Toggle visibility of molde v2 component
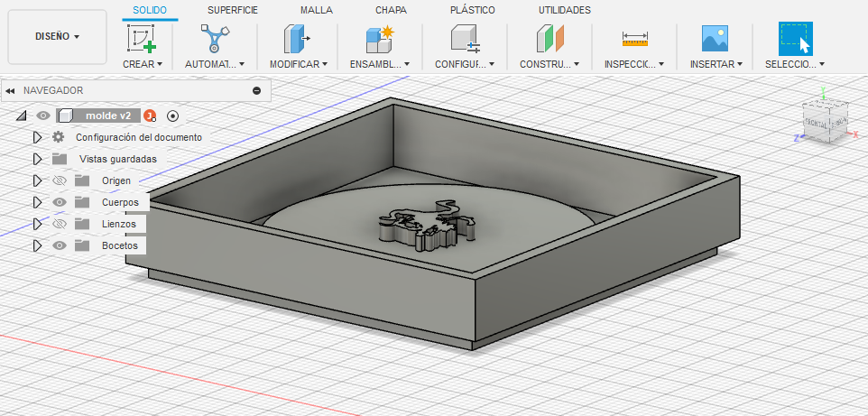 pos(43,116)
